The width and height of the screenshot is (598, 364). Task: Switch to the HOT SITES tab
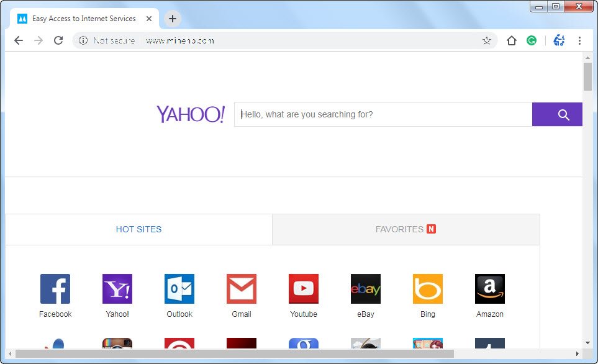pos(139,229)
